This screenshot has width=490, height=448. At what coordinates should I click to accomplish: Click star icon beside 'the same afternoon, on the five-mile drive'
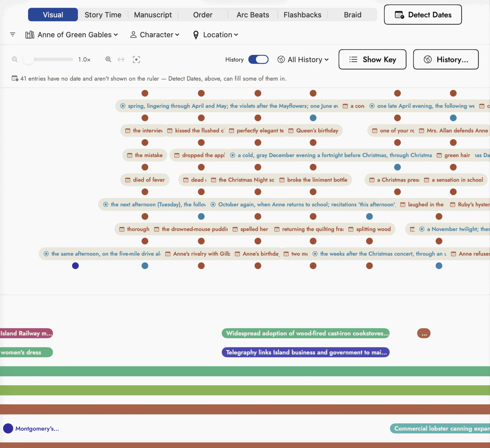pos(46,254)
